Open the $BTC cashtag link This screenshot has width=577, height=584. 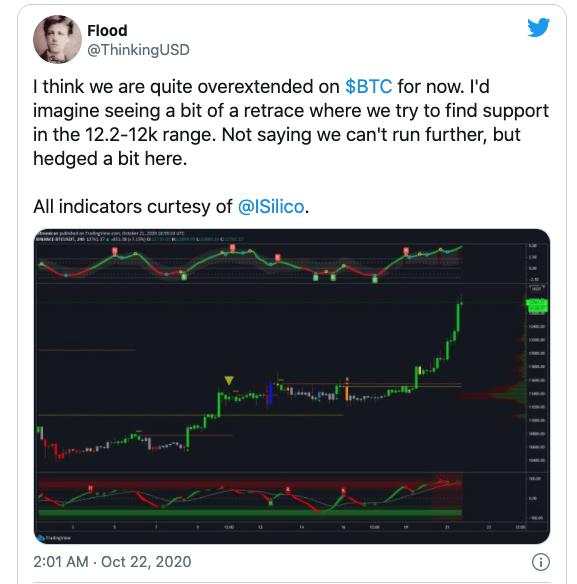tap(368, 86)
